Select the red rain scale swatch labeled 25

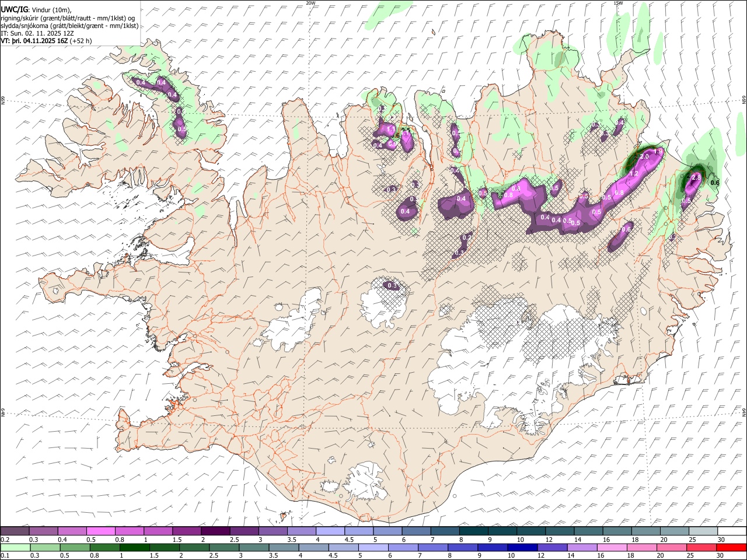pos(701,547)
